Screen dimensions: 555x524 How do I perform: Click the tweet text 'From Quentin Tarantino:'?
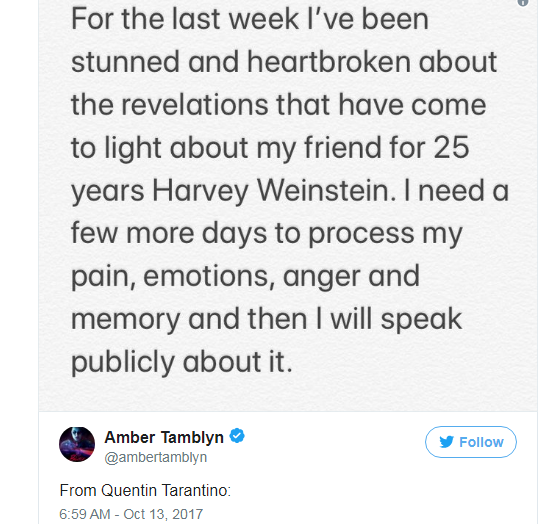[x=145, y=491]
